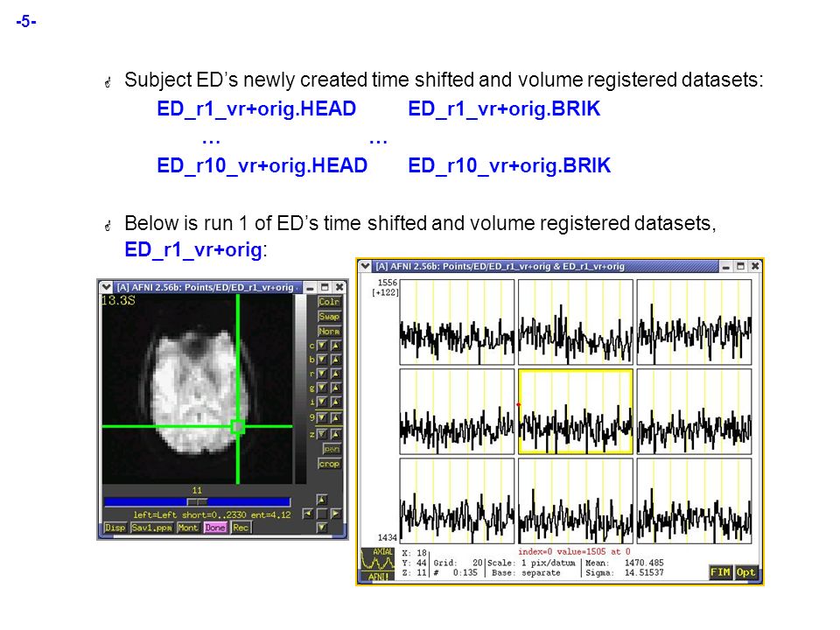Minimize the image viewer window
The width and height of the screenshot is (840, 630).
[x=310, y=288]
